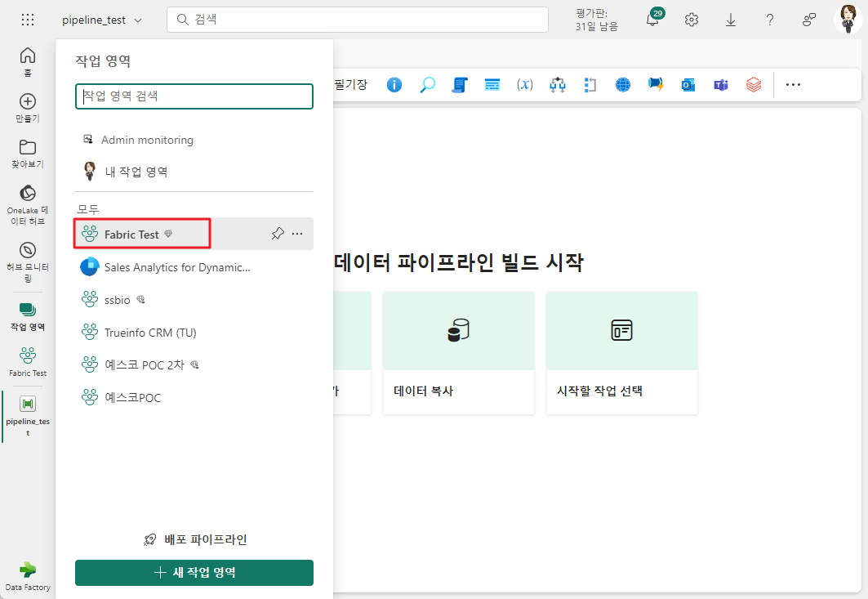
Task: Open the Data Factory experience switcher
Action: click(28, 577)
